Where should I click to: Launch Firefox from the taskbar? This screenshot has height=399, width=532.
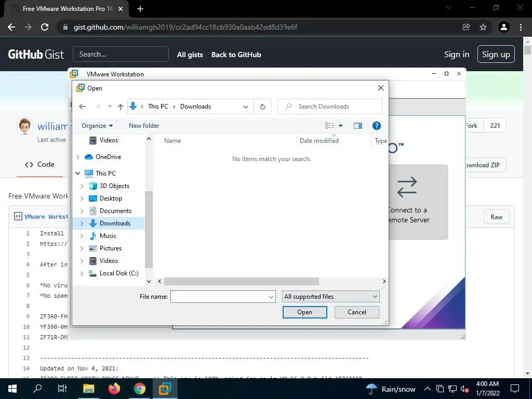pyautogui.click(x=114, y=389)
